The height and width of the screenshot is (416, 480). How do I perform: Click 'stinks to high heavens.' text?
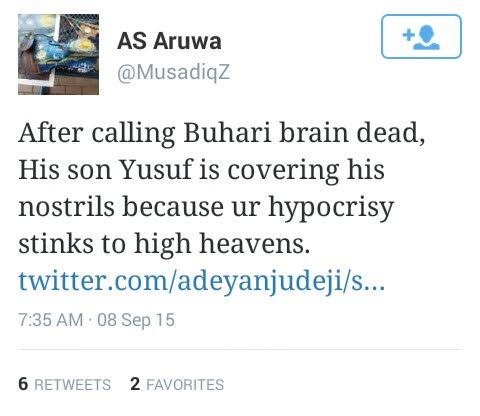point(164,244)
